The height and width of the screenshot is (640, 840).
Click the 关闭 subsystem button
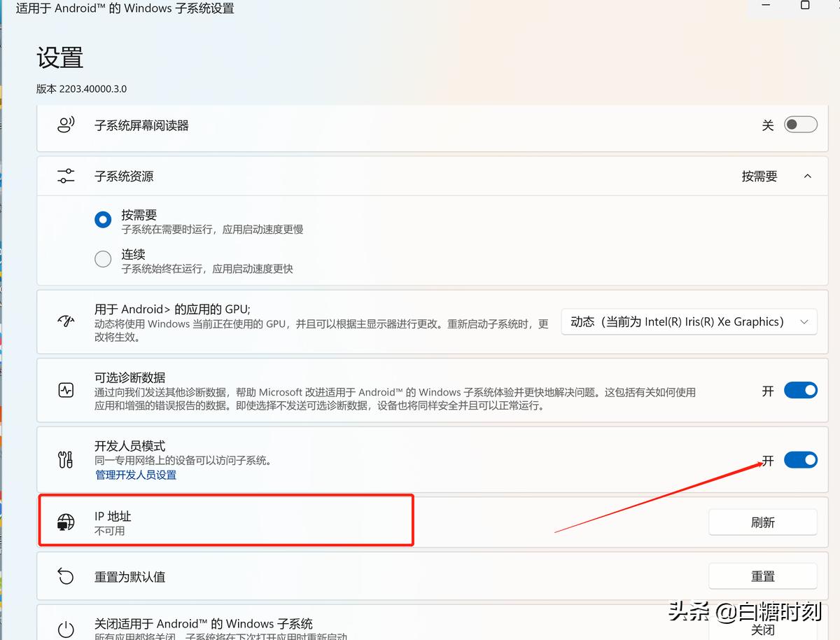(x=762, y=629)
